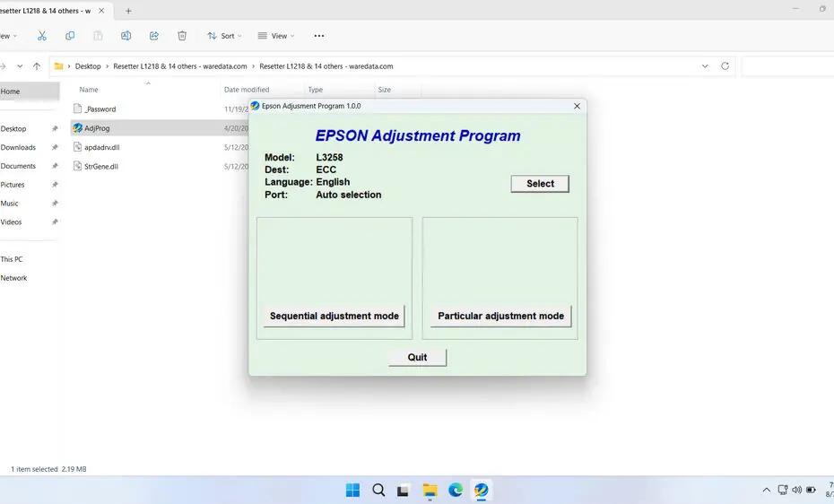
Task: Open the View dropdown menu
Action: [x=275, y=36]
